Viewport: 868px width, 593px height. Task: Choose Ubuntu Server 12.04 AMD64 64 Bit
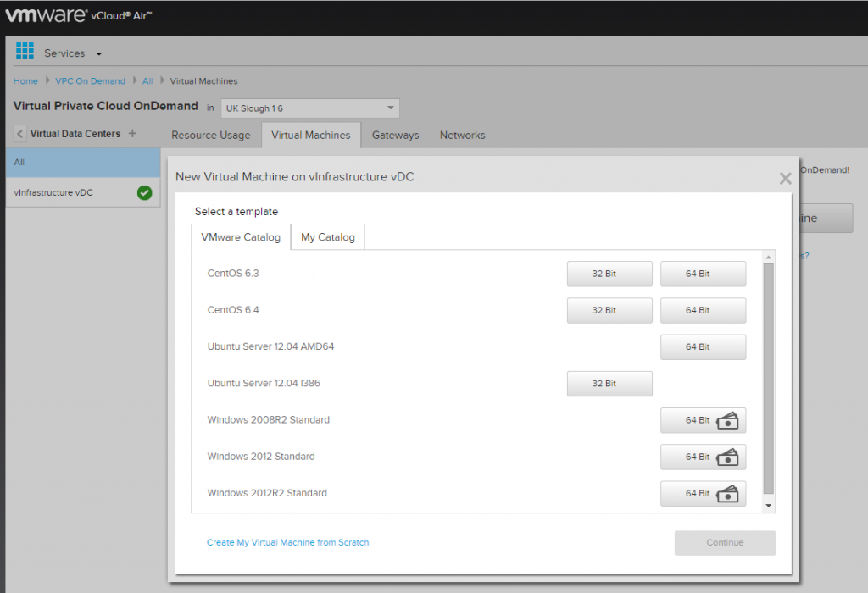703,346
